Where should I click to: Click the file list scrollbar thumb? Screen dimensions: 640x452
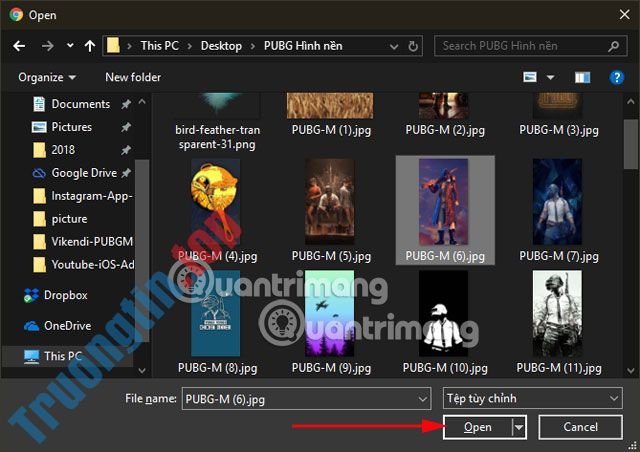(631, 144)
